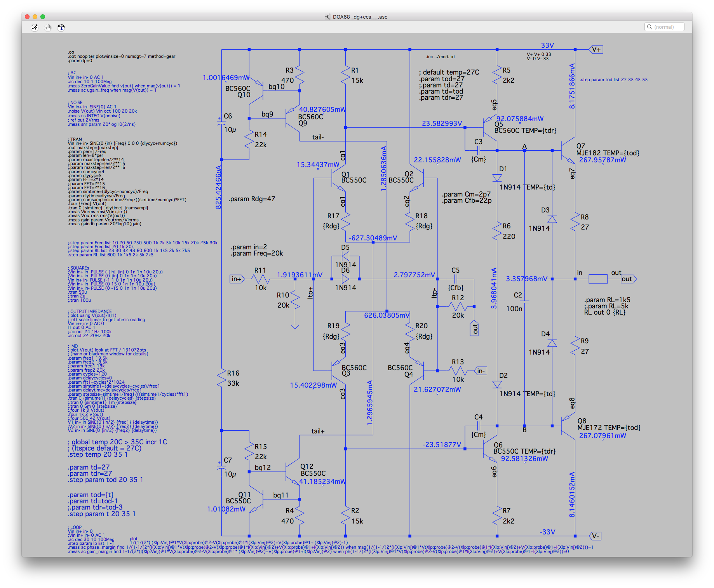Click the V- supply flag

click(596, 536)
